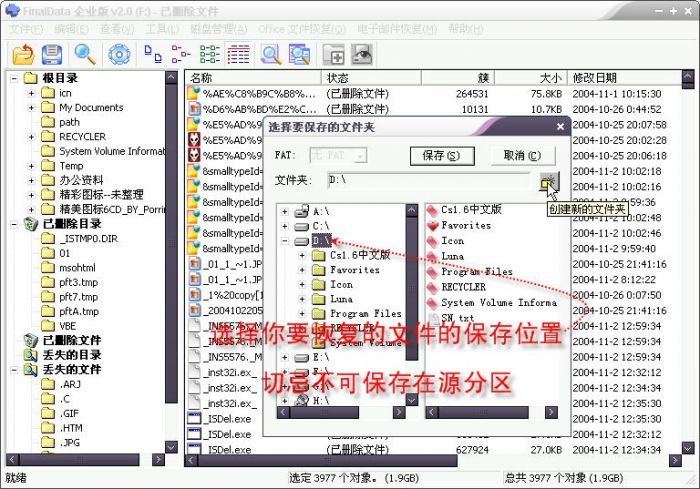The width and height of the screenshot is (700, 489).
Task: Click the open-drive folder icon in the toolbar
Action: pos(23,54)
